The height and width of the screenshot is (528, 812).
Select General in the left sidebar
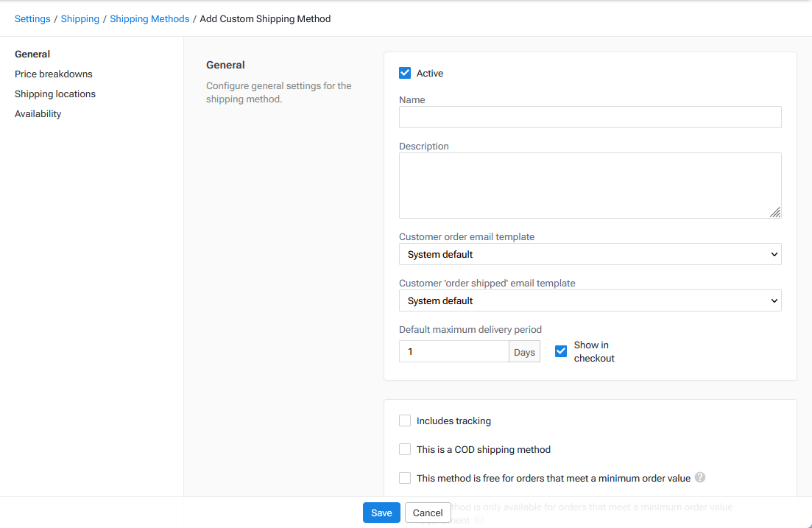[32, 54]
